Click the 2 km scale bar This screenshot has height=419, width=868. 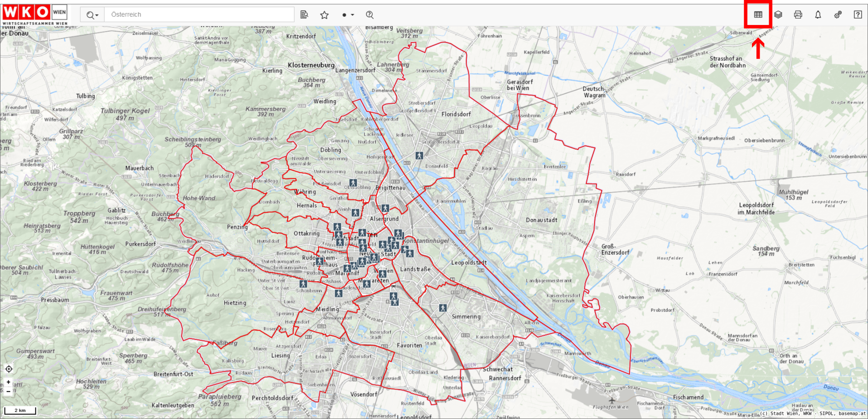(x=20, y=411)
